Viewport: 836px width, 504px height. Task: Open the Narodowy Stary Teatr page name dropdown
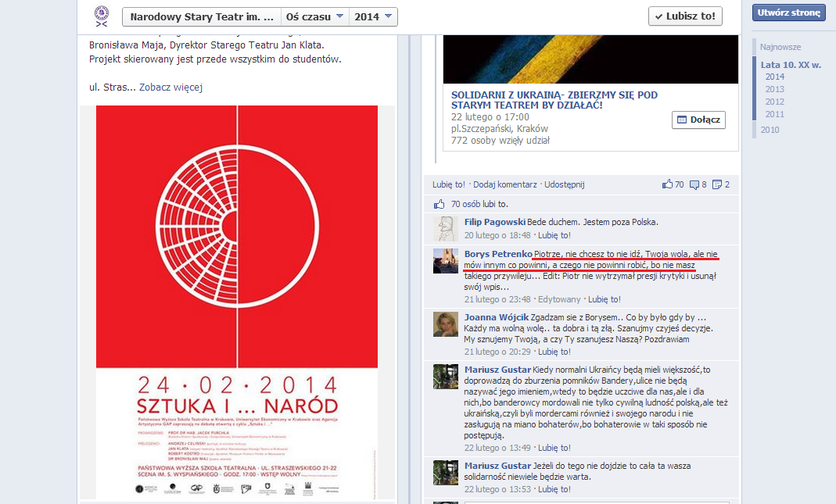pos(202,16)
